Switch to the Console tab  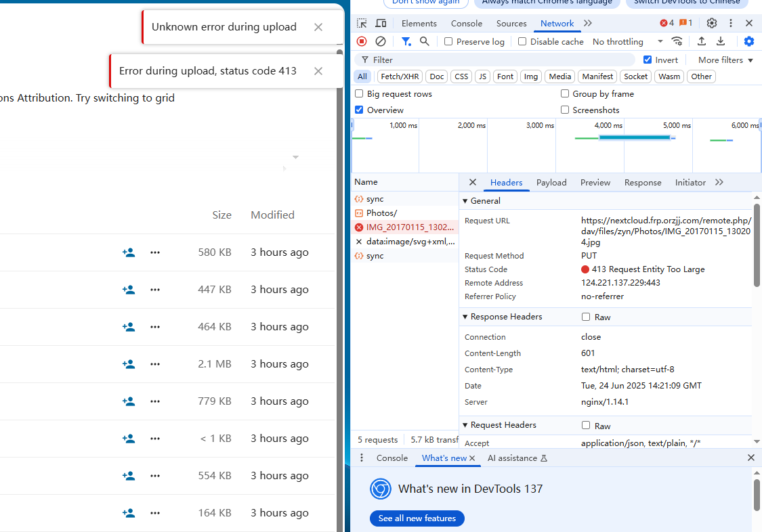click(467, 23)
